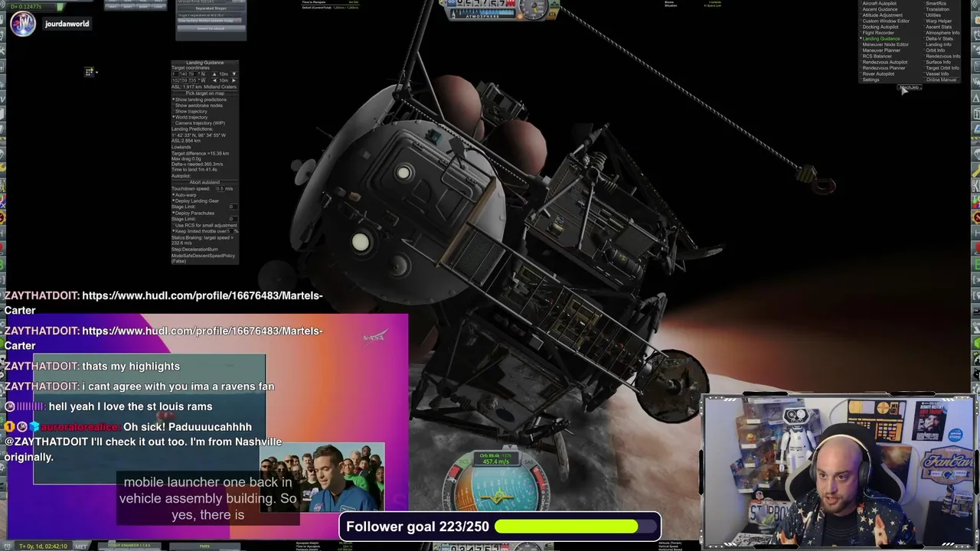This screenshot has height=551, width=980.
Task: Enable Camera trajectory (WIP) checkbox
Action: click(199, 123)
